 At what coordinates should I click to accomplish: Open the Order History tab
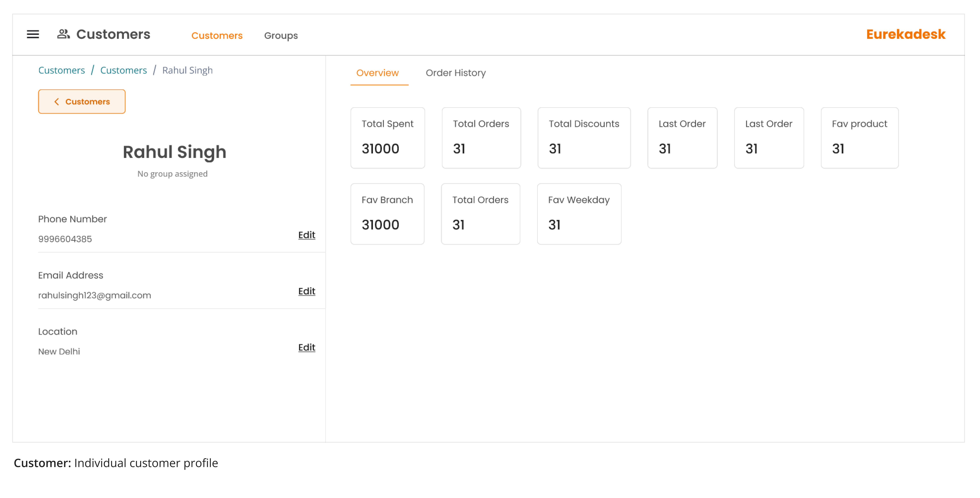456,73
